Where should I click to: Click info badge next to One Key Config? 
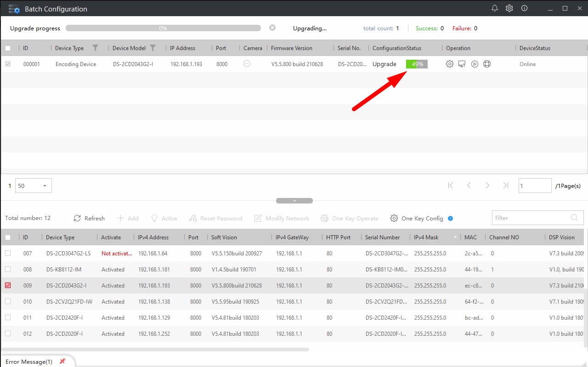point(450,218)
